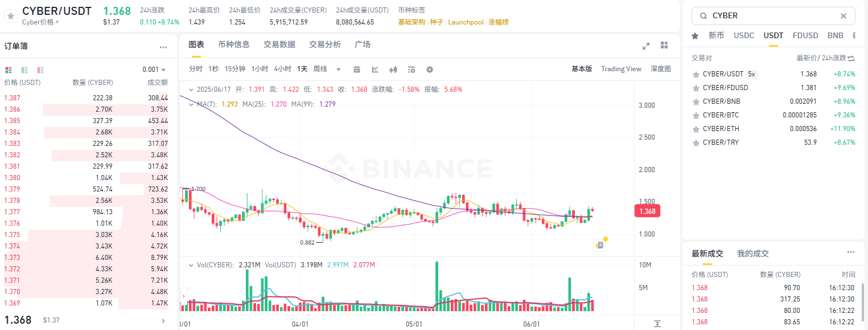Open the Launchpool tag link
868x330 pixels.
click(x=466, y=22)
